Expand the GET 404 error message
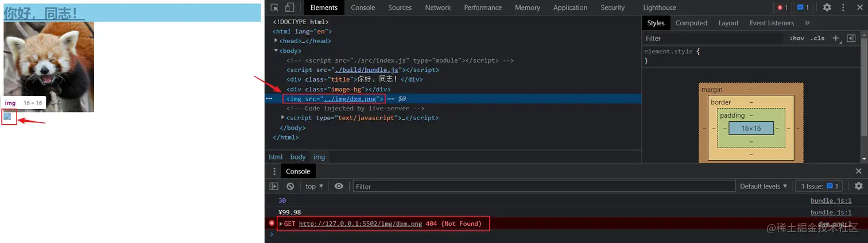Screen dimensions: 868x243 tap(281, 223)
